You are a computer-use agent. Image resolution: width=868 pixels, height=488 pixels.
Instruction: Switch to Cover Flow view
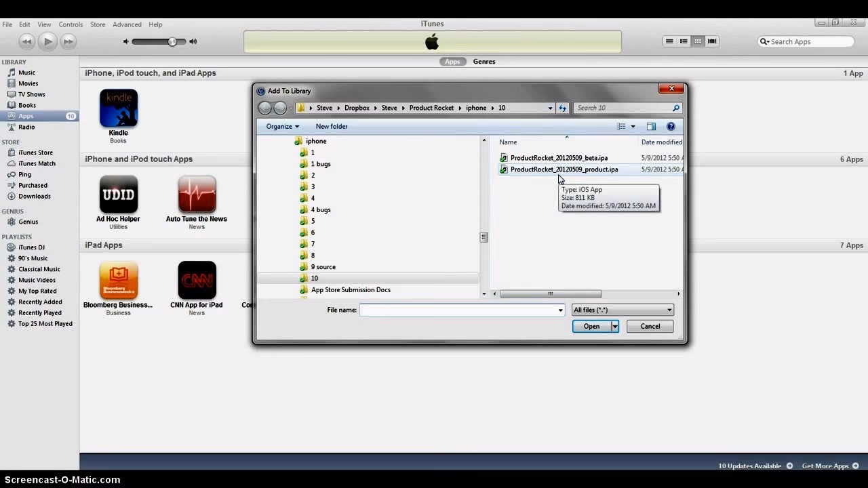click(x=712, y=41)
